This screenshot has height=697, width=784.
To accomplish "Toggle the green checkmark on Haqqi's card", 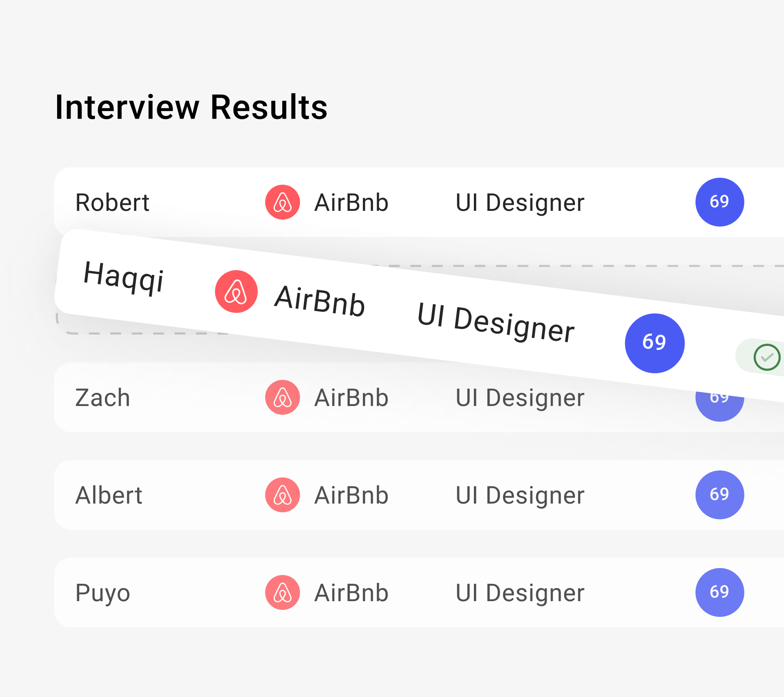I will pos(767,357).
